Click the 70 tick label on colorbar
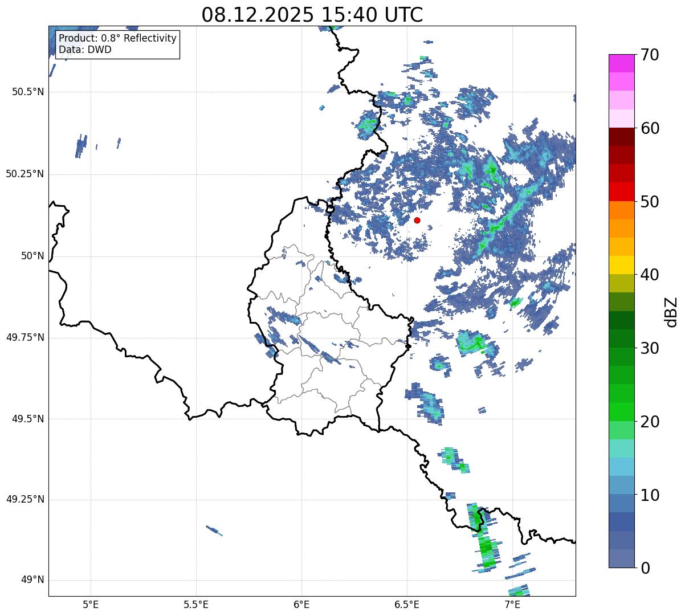This screenshot has height=616, width=685. [650, 55]
